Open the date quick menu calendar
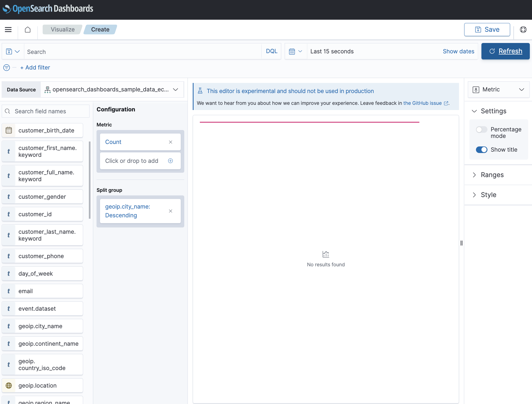Viewport: 532px width, 404px height. 296,51
